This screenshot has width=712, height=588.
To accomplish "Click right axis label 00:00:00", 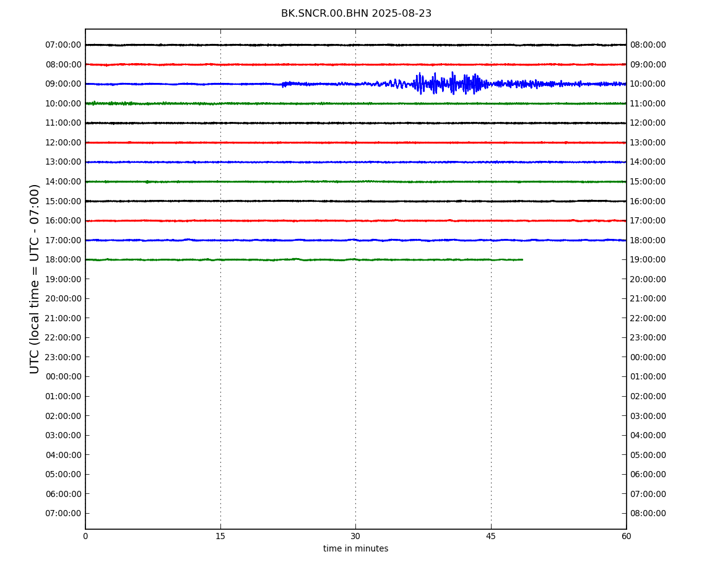I will point(648,357).
